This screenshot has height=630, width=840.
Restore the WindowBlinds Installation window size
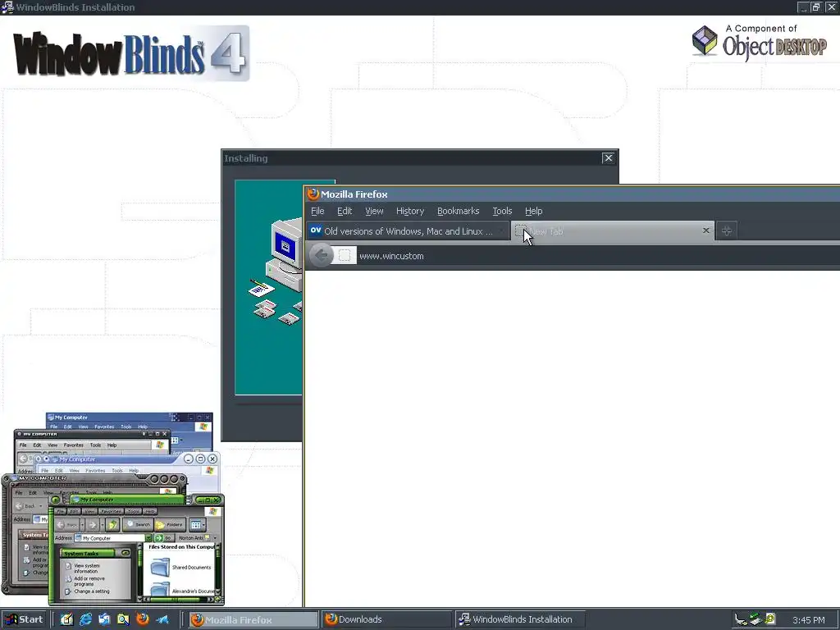point(816,7)
